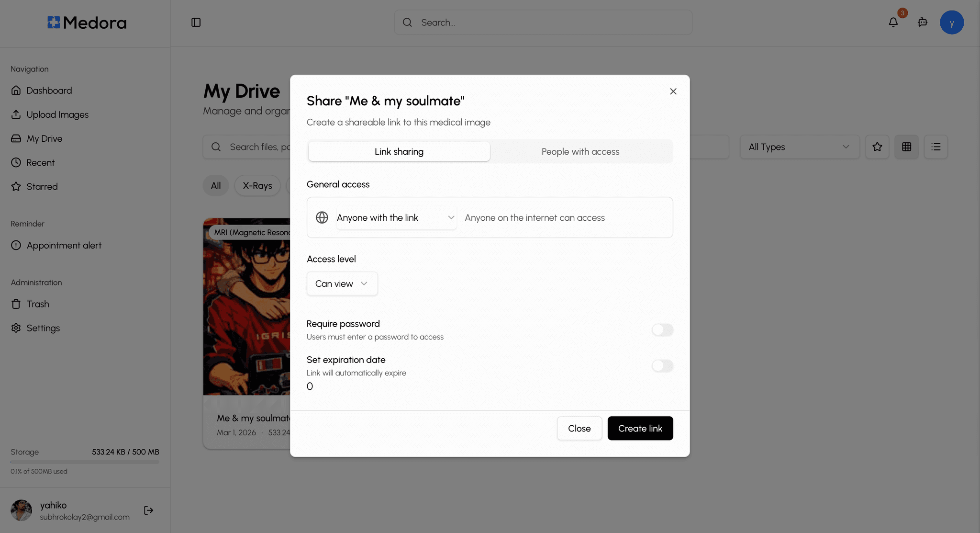Select the Link sharing tab
Viewport: 980px width, 533px height.
(x=399, y=152)
